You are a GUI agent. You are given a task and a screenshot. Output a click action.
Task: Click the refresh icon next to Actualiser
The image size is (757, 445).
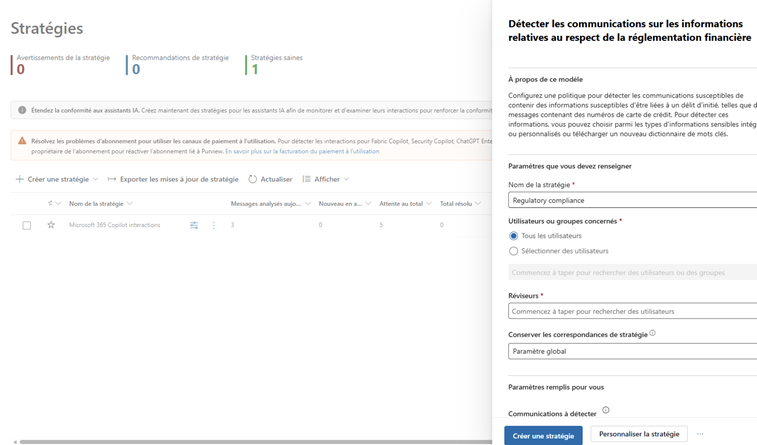(x=252, y=179)
